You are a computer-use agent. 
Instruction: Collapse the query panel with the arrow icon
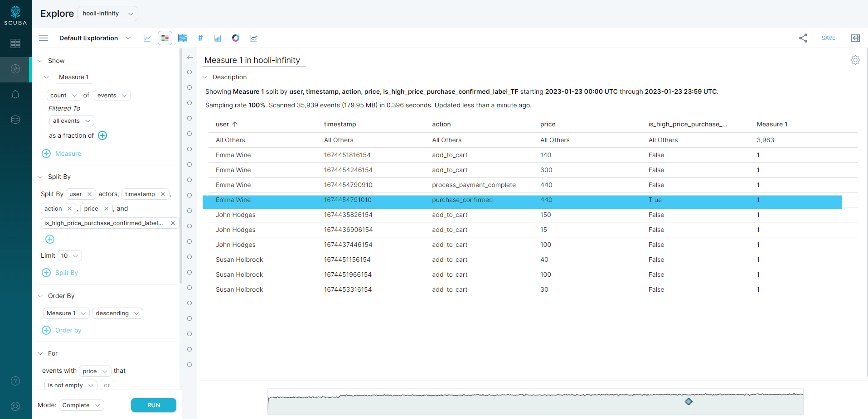tap(189, 57)
